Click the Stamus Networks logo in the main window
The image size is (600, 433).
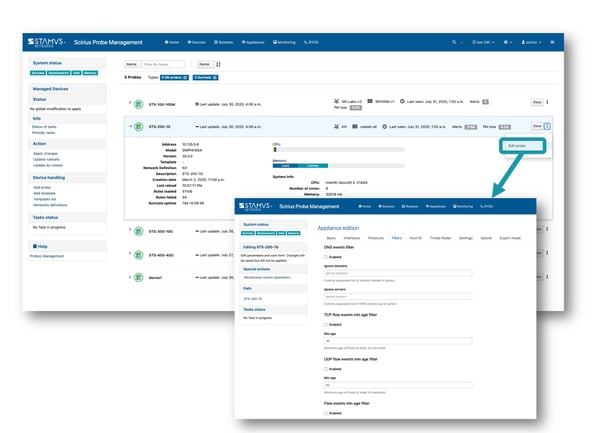coord(46,42)
